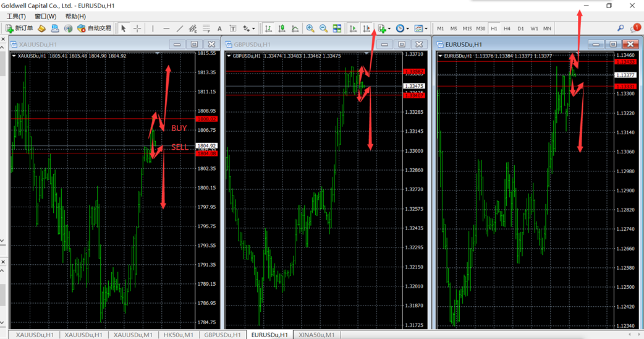Select the crosshair cursor tool
The width and height of the screenshot is (644, 339).
[137, 28]
